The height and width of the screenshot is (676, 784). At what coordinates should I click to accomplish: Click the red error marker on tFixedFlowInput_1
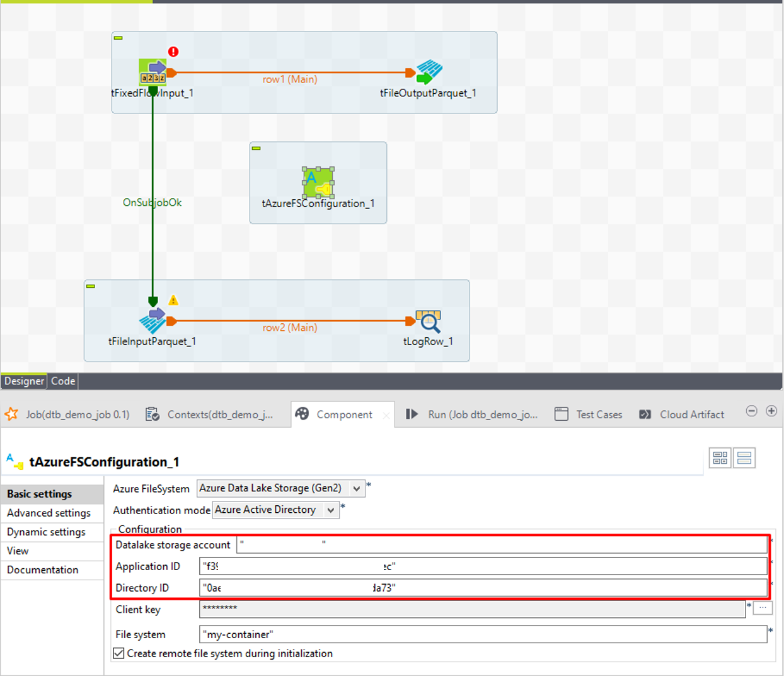pyautogui.click(x=173, y=52)
